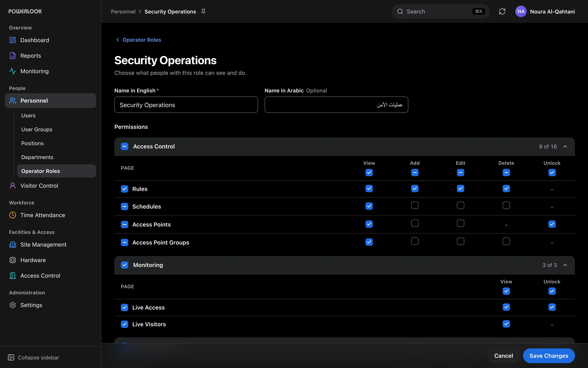Toggle the Schedules row checkbox
This screenshot has width=588, height=368.
[125, 207]
